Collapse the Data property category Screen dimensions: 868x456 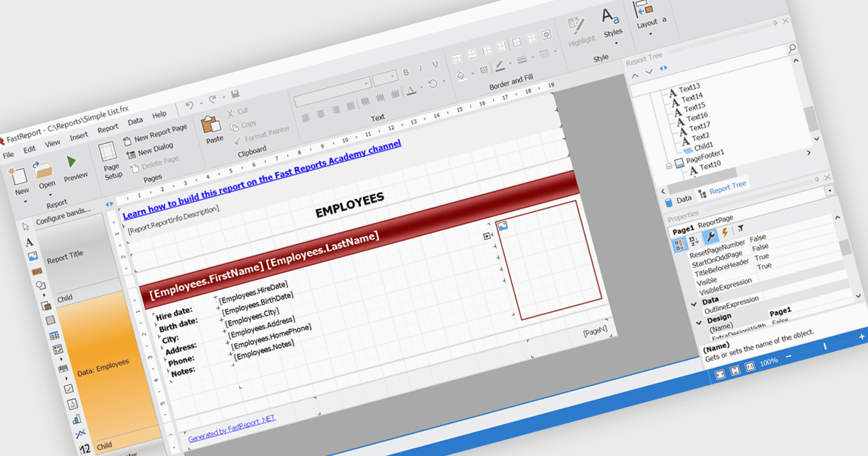[694, 303]
